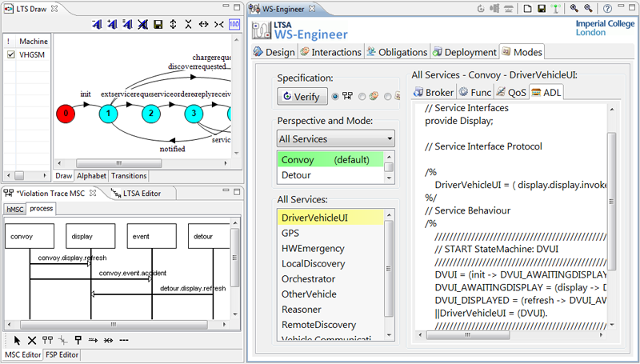Switch to the Obligations tab
The height and width of the screenshot is (364, 640).
pyautogui.click(x=397, y=52)
